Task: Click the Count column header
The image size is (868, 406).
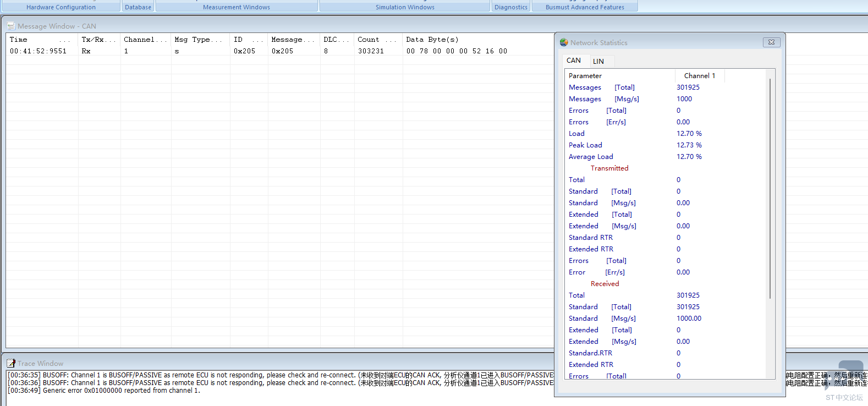Action: coord(378,40)
